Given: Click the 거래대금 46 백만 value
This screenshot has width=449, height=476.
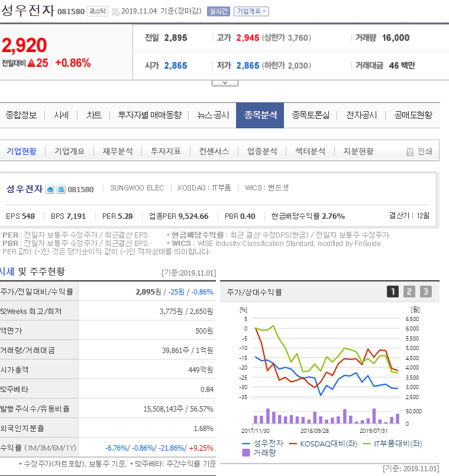Looking at the screenshot, I should pyautogui.click(x=402, y=66).
